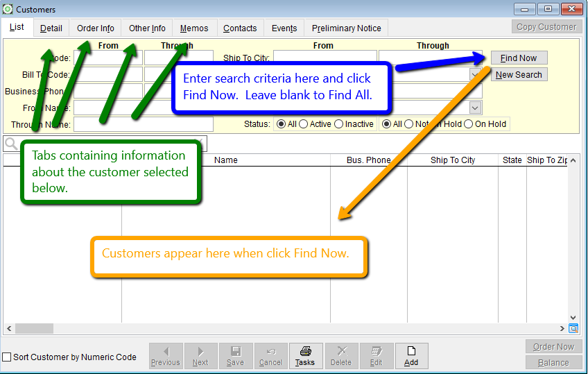
Task: Expand the dropdown left of New Search
Action: coord(476,74)
